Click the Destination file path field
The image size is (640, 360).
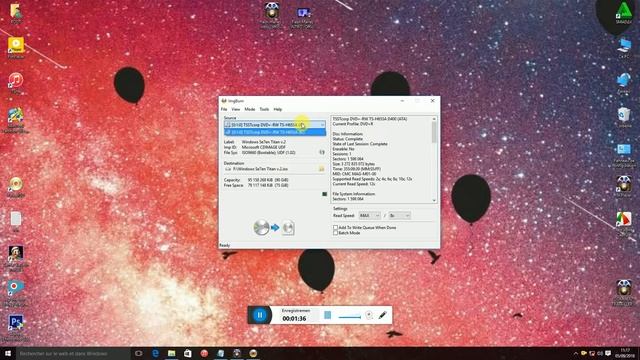[x=271, y=169]
